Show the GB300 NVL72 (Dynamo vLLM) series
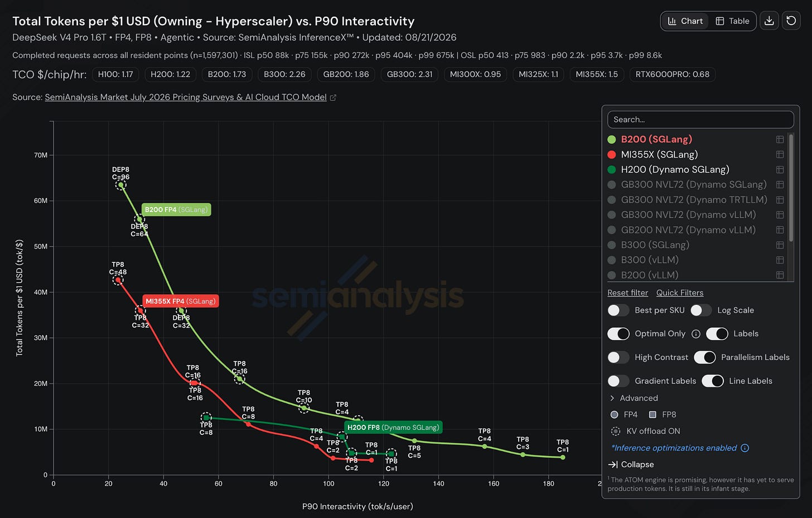Image resolution: width=812 pixels, height=518 pixels. [x=689, y=215]
